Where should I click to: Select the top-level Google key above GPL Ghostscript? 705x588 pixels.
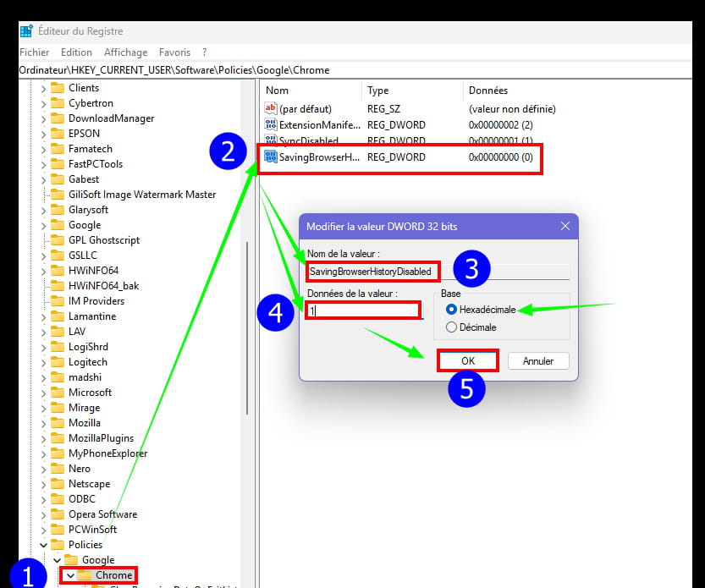85,225
